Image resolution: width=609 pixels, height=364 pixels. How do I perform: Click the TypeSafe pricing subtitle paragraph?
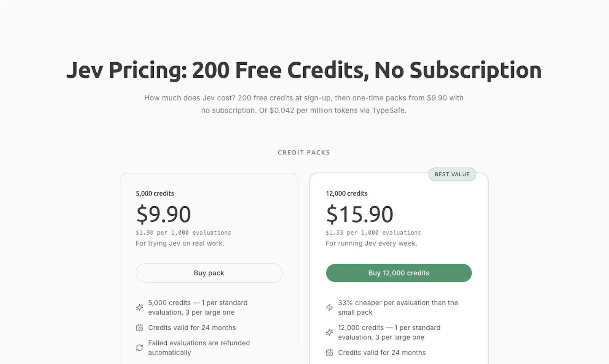[304, 104]
